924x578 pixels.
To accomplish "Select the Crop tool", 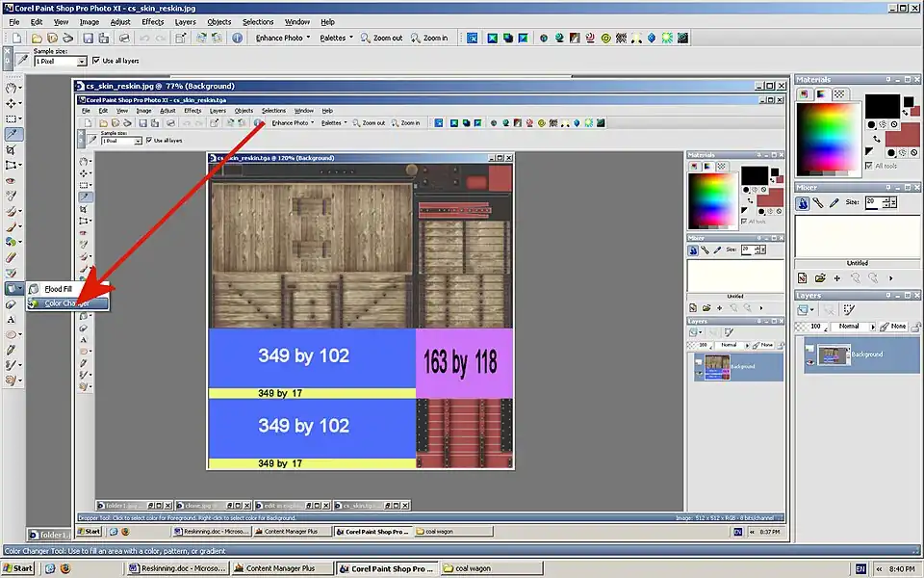I will click(13, 149).
